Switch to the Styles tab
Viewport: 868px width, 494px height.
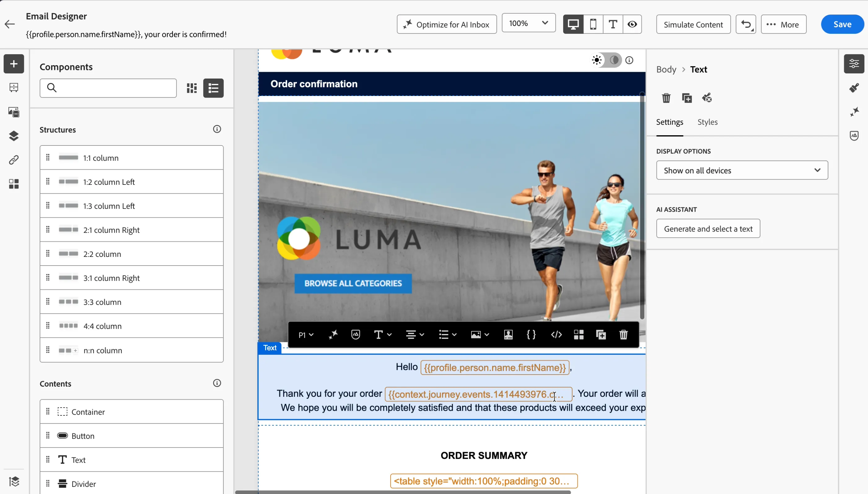click(708, 122)
